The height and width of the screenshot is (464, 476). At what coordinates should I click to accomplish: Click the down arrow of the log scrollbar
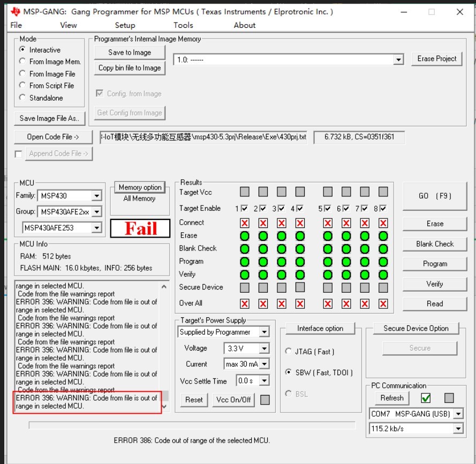coord(165,406)
